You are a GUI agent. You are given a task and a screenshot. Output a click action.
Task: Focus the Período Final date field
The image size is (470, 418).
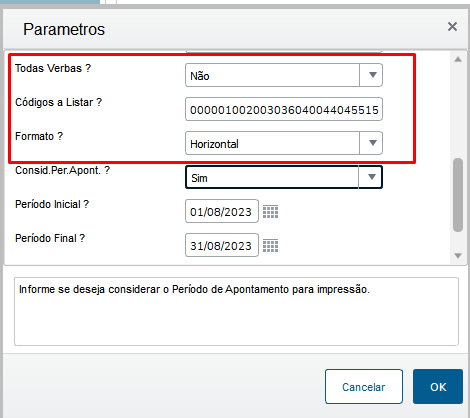point(222,245)
